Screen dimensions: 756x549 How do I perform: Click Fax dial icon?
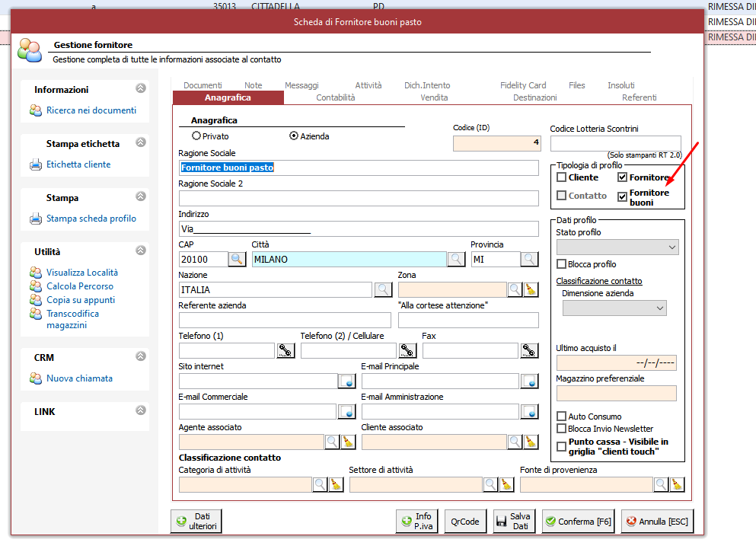(529, 350)
